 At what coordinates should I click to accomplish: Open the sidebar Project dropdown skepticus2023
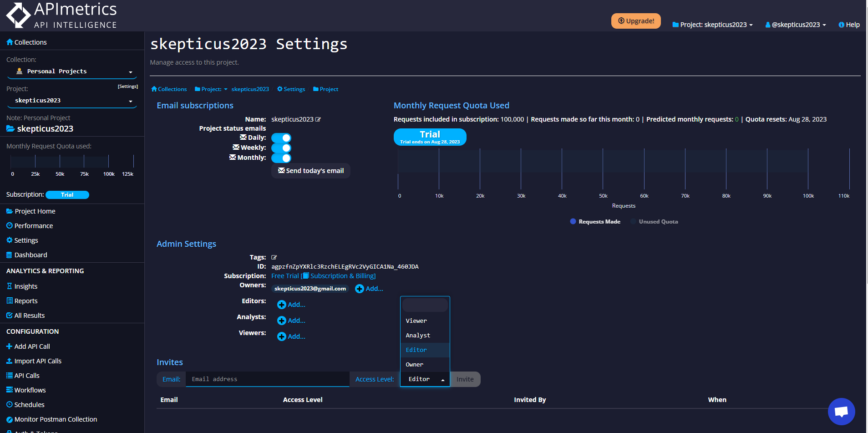click(x=72, y=101)
